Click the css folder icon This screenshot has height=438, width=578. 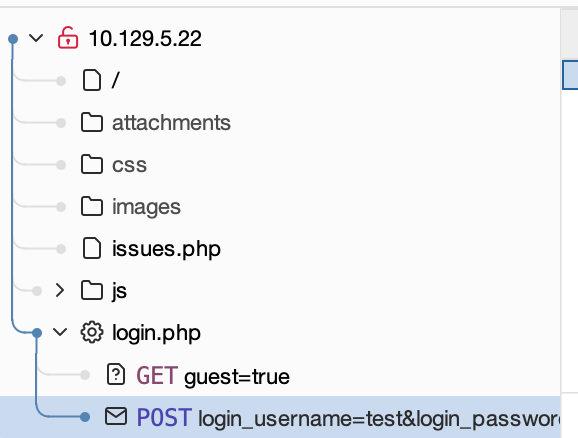click(x=92, y=164)
